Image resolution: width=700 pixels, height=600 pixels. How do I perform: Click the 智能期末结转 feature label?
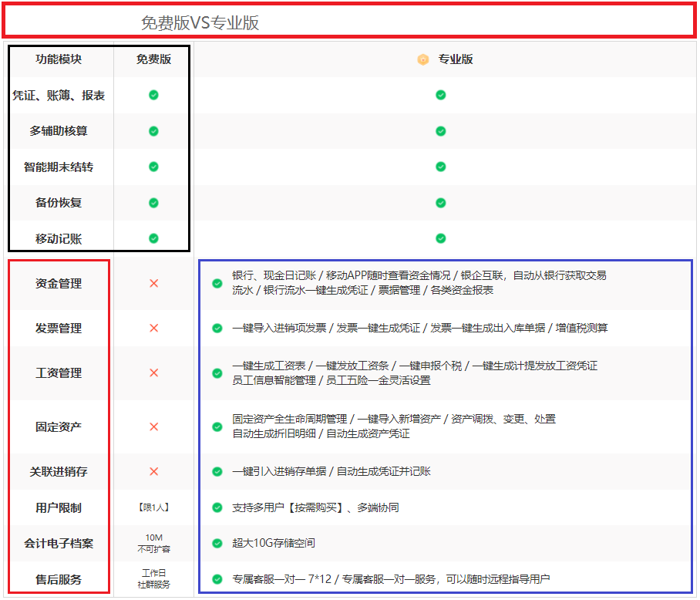[59, 167]
